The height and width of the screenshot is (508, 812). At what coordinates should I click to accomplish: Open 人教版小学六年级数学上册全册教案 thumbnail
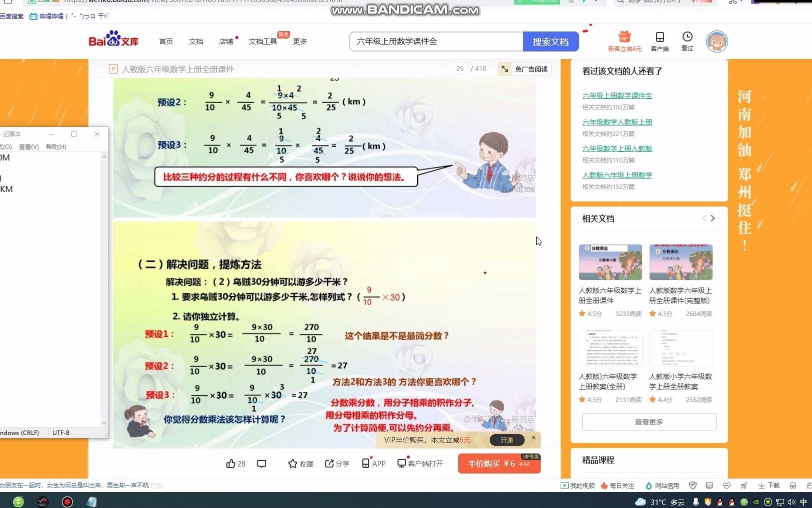coord(681,348)
